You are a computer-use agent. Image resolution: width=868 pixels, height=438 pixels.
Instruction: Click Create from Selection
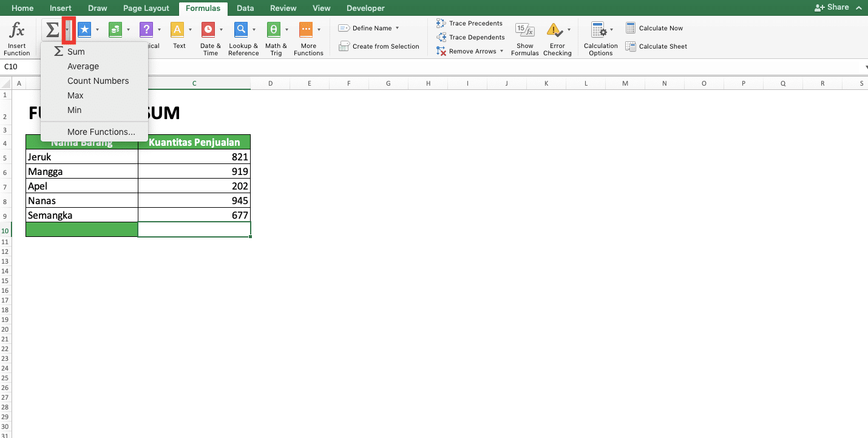point(379,46)
